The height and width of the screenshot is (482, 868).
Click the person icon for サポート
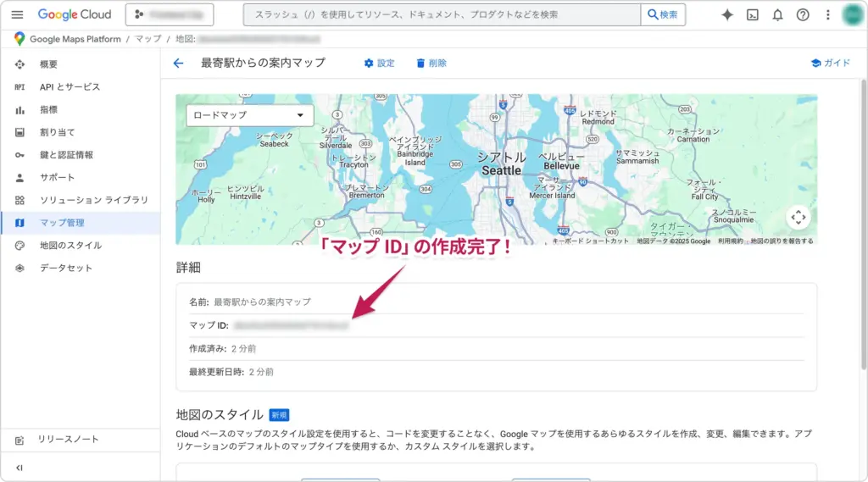click(19, 178)
